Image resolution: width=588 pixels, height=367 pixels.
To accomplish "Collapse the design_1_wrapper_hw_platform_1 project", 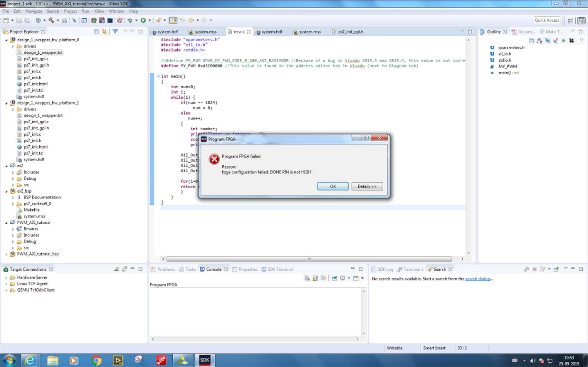I will point(7,103).
